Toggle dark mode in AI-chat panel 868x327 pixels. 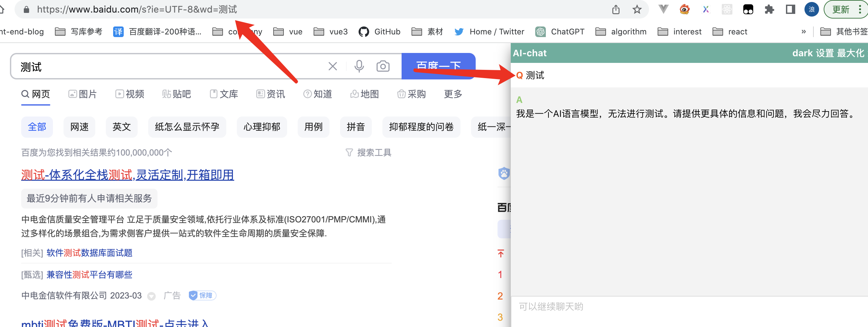pos(802,53)
